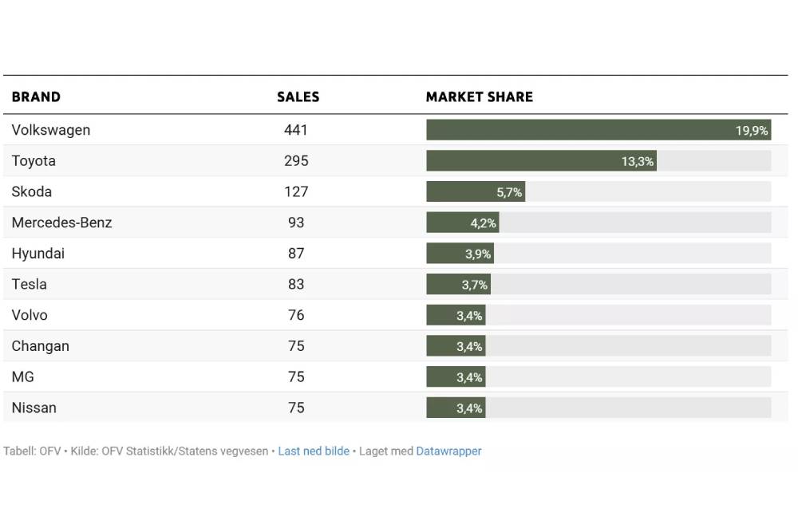Click the Toyota sales value 295

(296, 161)
